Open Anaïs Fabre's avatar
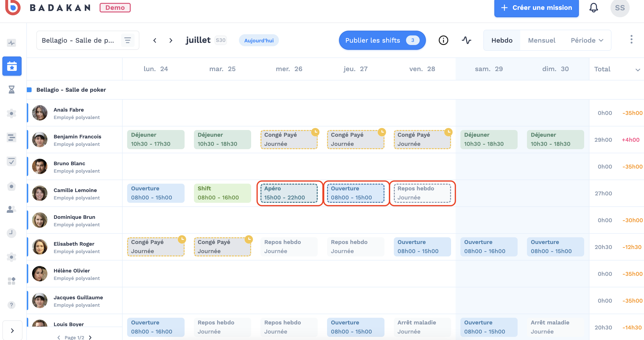 point(40,113)
